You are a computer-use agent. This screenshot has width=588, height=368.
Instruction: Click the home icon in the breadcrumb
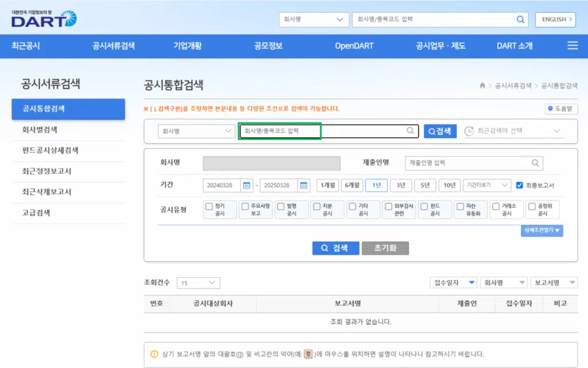pos(481,84)
